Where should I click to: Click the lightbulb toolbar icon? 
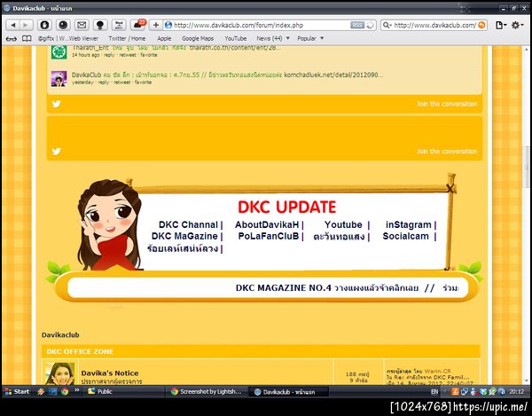click(x=99, y=25)
